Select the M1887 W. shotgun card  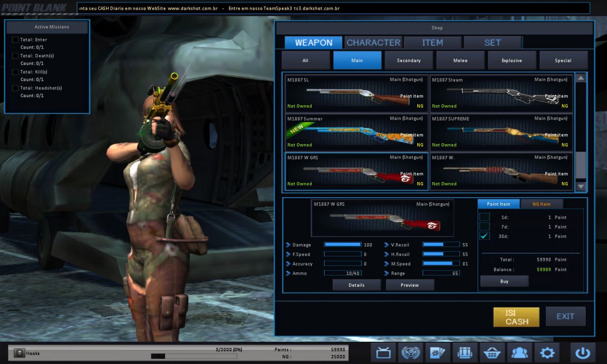click(x=501, y=171)
